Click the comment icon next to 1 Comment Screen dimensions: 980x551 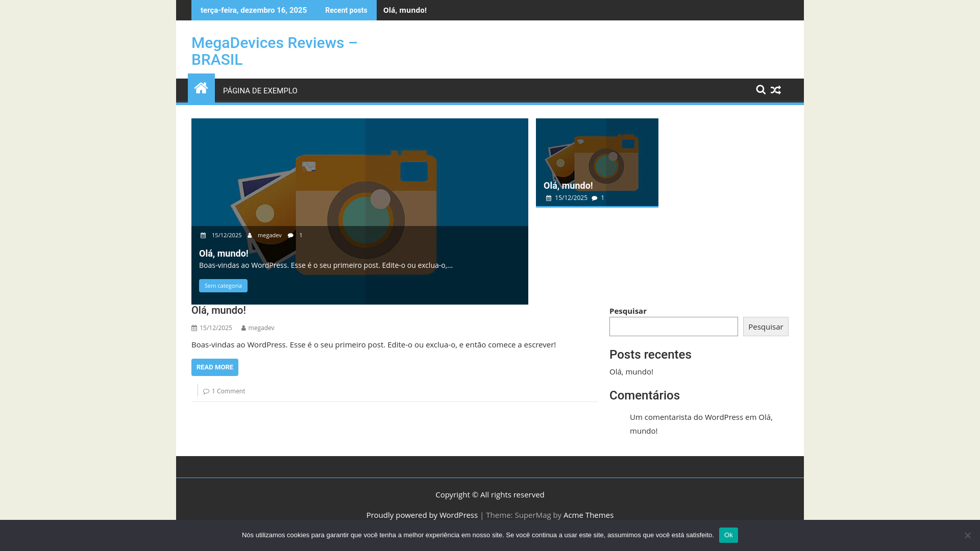pos(206,391)
